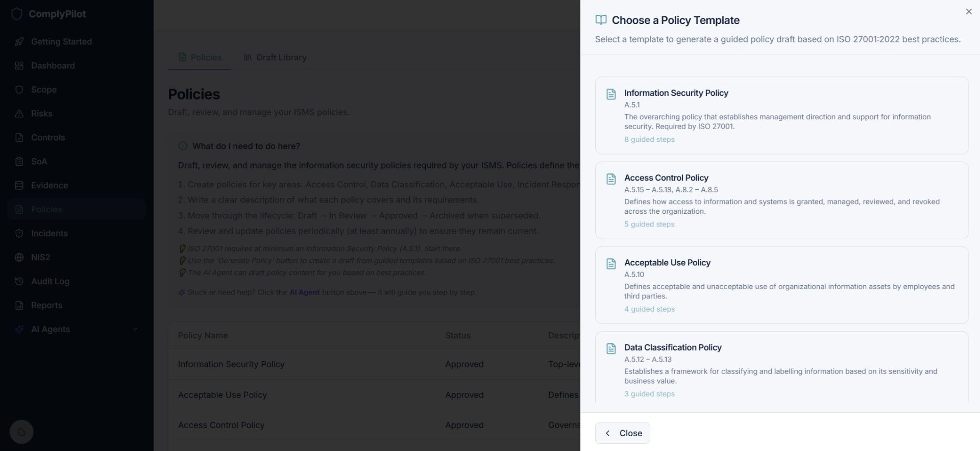Select the SoA clipboard icon
The height and width of the screenshot is (451, 980).
coord(19,162)
